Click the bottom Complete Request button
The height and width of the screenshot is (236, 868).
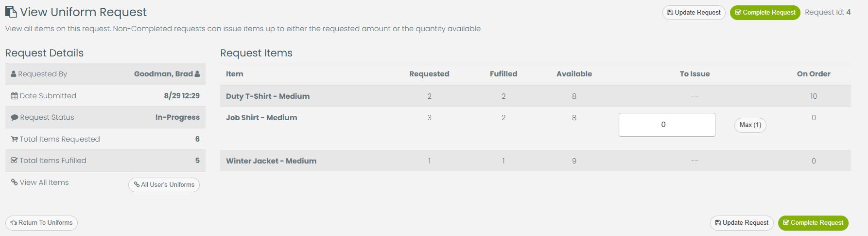tap(813, 223)
